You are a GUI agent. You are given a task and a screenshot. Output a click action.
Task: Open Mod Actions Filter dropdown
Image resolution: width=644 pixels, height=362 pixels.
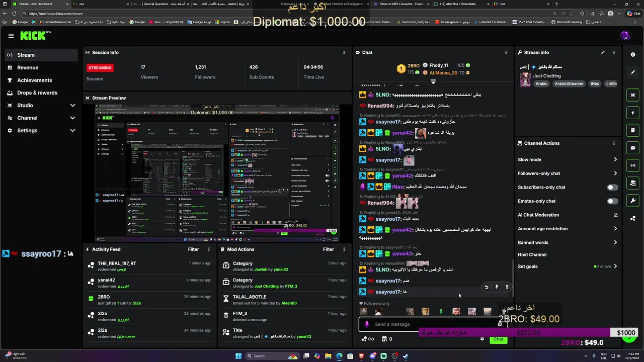click(x=329, y=249)
